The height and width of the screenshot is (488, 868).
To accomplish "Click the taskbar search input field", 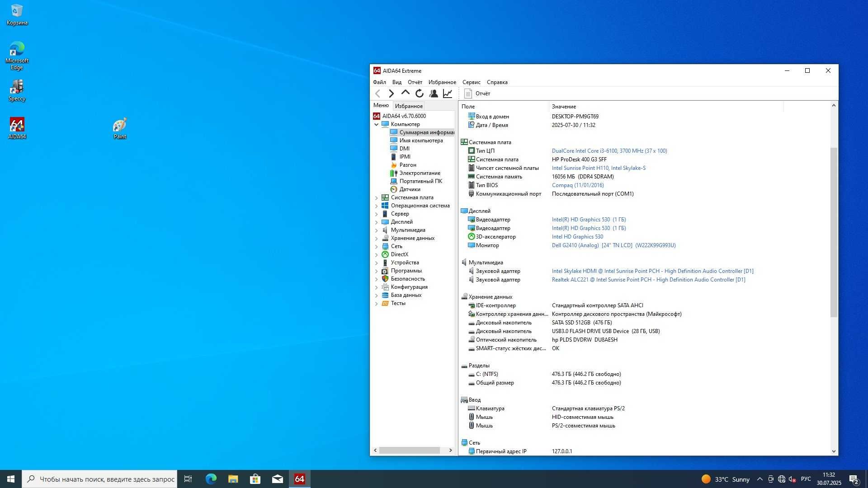I will tap(99, 479).
